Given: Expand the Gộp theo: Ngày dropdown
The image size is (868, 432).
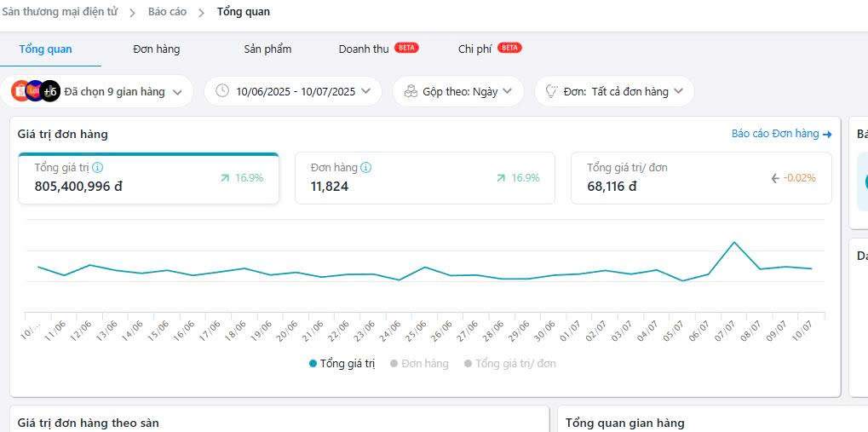Looking at the screenshot, I should coord(460,91).
